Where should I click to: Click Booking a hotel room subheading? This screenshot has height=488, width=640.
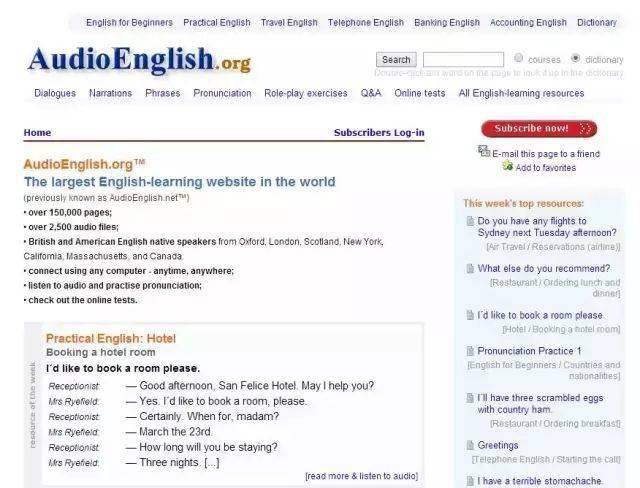[101, 352]
